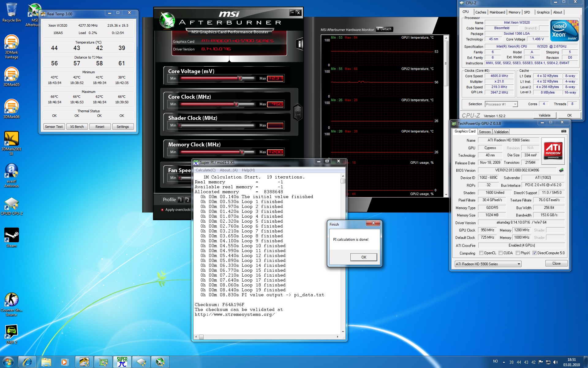588x368 pixels.
Task: Open 3DMark Vantage desktop shortcut
Action: click(x=11, y=47)
